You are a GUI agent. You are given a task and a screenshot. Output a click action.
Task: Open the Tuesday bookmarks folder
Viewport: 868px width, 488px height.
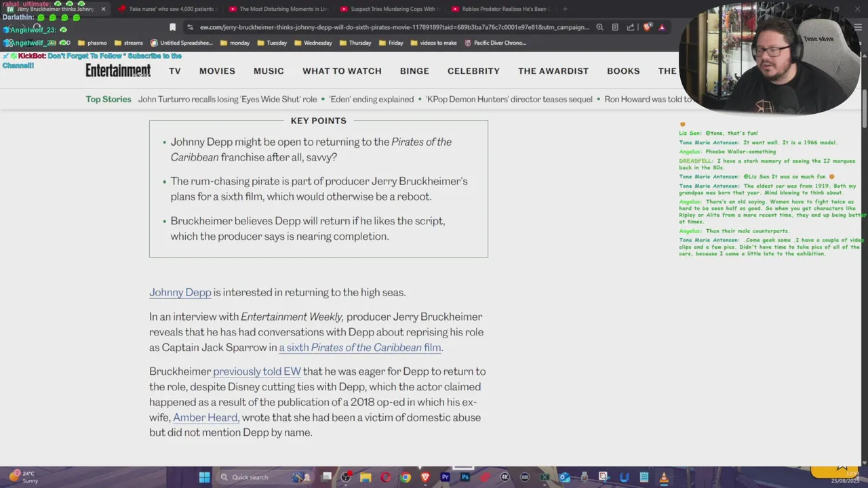pos(272,43)
